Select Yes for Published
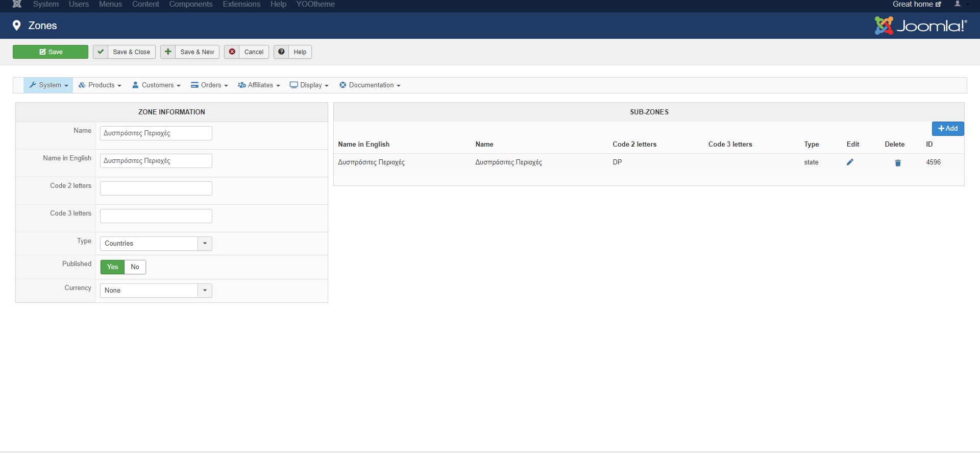 [112, 267]
